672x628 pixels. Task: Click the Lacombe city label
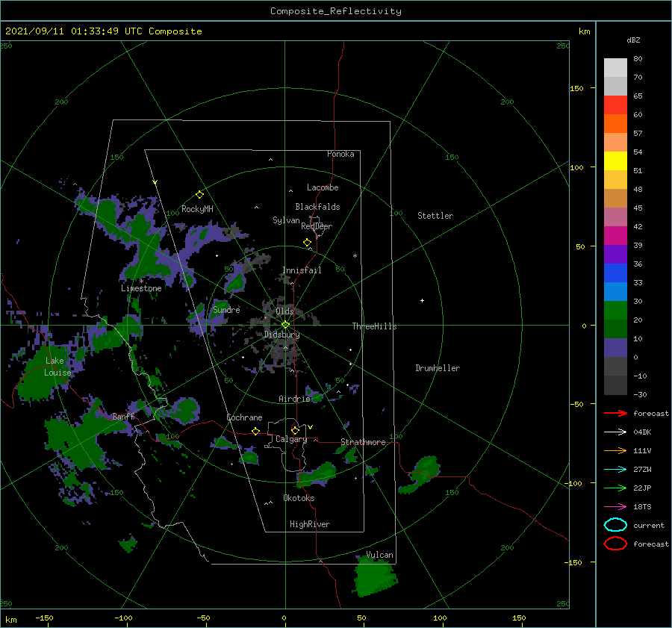point(323,187)
